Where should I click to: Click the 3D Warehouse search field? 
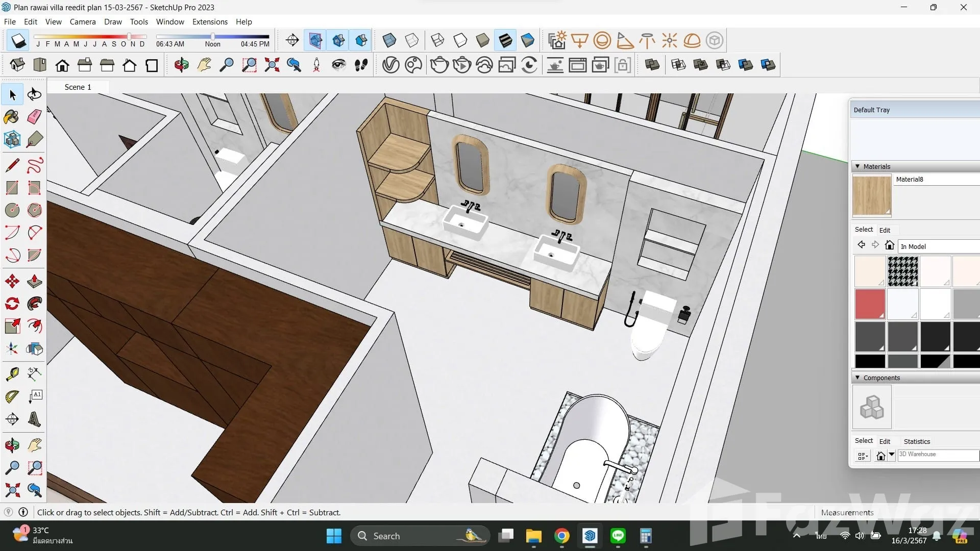(937, 455)
